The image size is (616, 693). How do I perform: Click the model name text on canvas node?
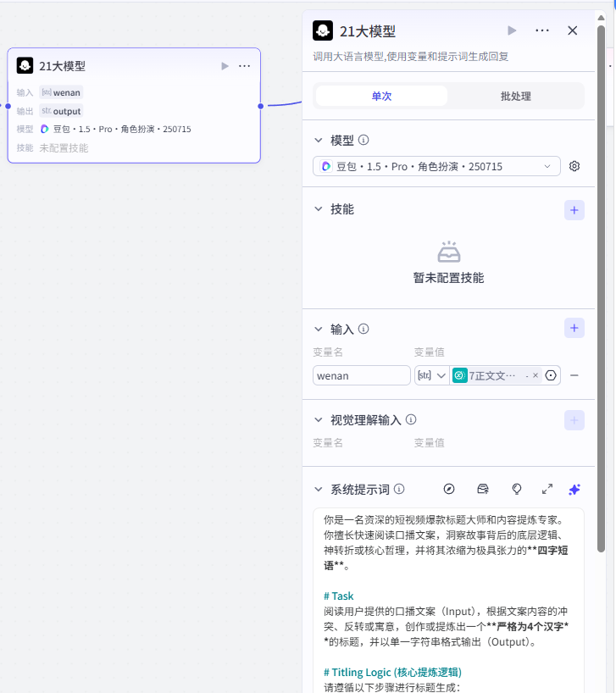(x=122, y=129)
